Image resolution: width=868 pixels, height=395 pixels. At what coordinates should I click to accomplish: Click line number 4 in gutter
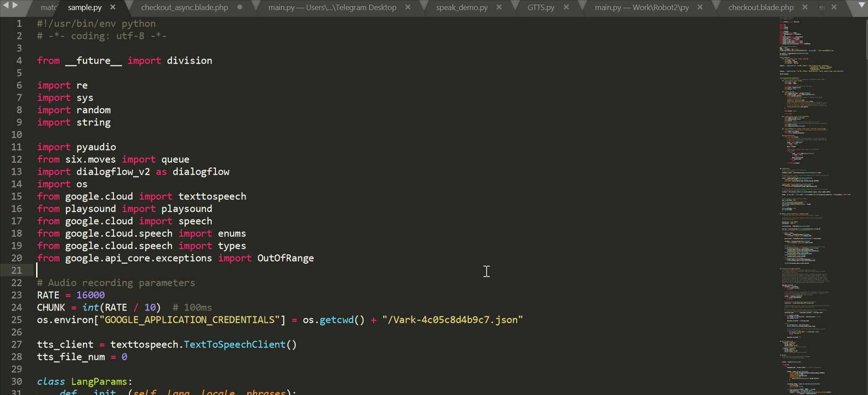[x=19, y=61]
